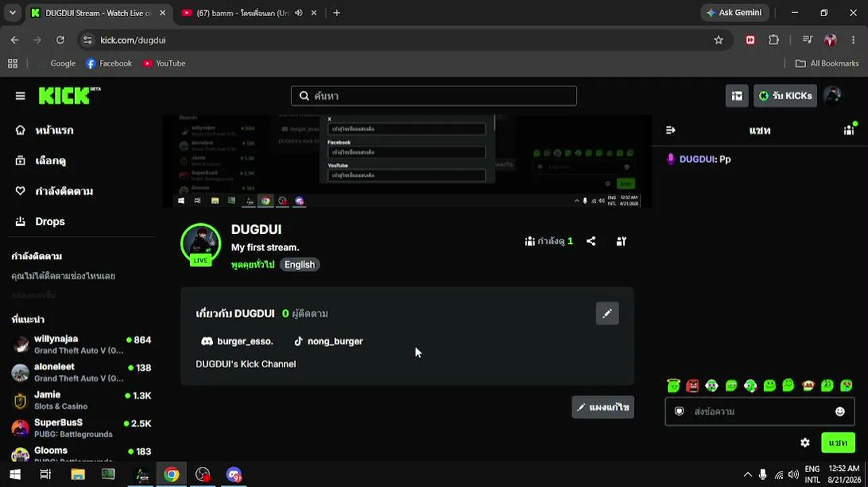
Task: Open Chrome extensions puzzle icon
Action: coord(774,40)
